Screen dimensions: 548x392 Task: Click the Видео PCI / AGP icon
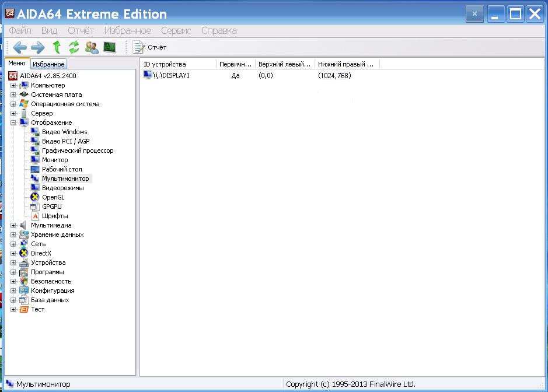click(35, 141)
